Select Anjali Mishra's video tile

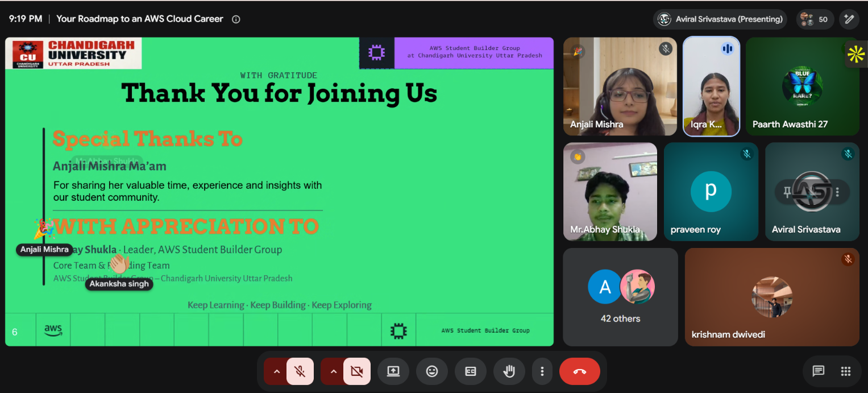tap(620, 86)
